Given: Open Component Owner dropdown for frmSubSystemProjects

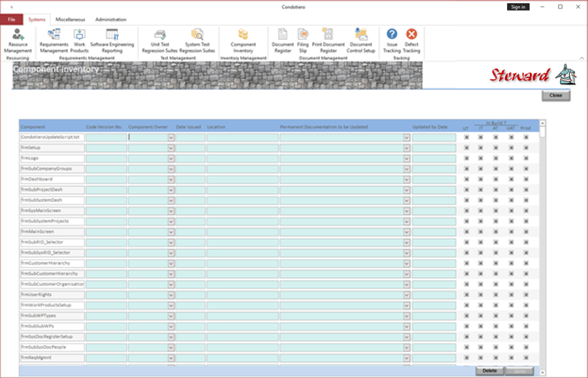Looking at the screenshot, I should [171, 221].
